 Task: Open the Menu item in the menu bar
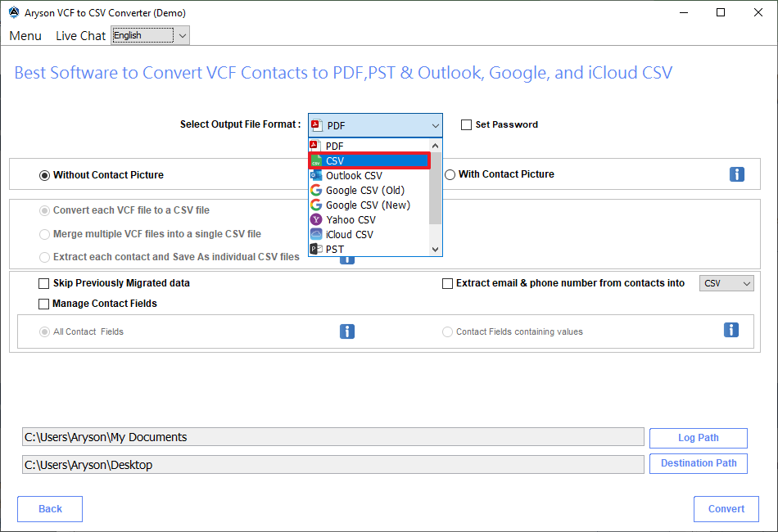point(25,36)
